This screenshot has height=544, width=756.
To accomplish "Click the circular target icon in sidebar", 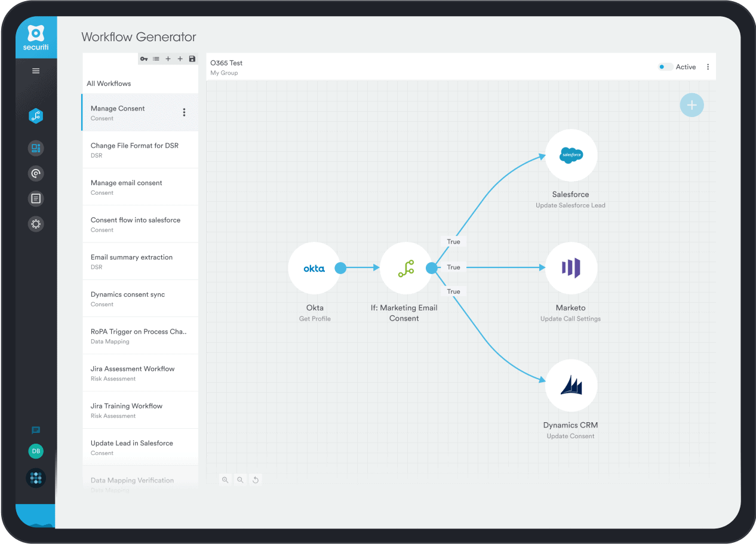I will [36, 174].
